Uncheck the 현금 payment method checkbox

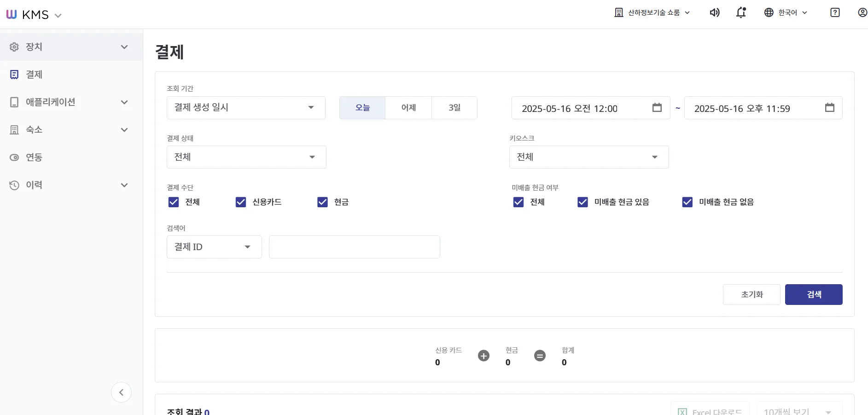[x=322, y=202]
